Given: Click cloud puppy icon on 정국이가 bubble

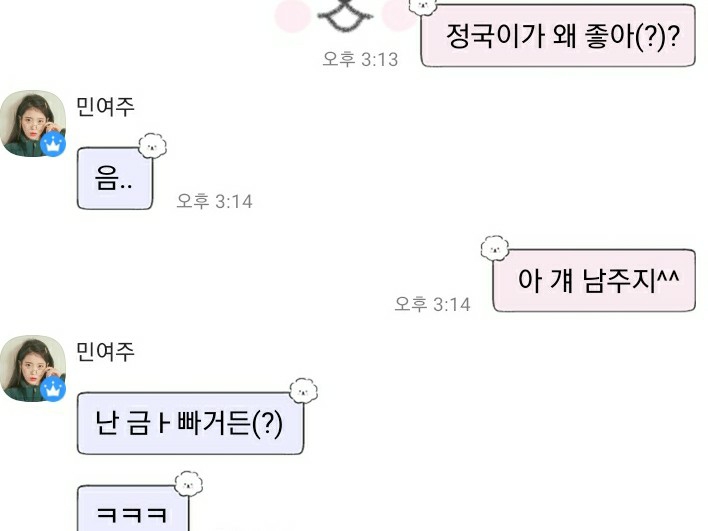Looking at the screenshot, I should tap(423, 6).
